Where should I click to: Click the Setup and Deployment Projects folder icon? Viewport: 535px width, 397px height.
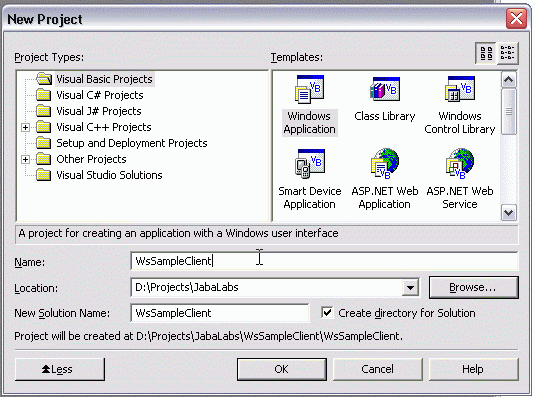(x=44, y=143)
